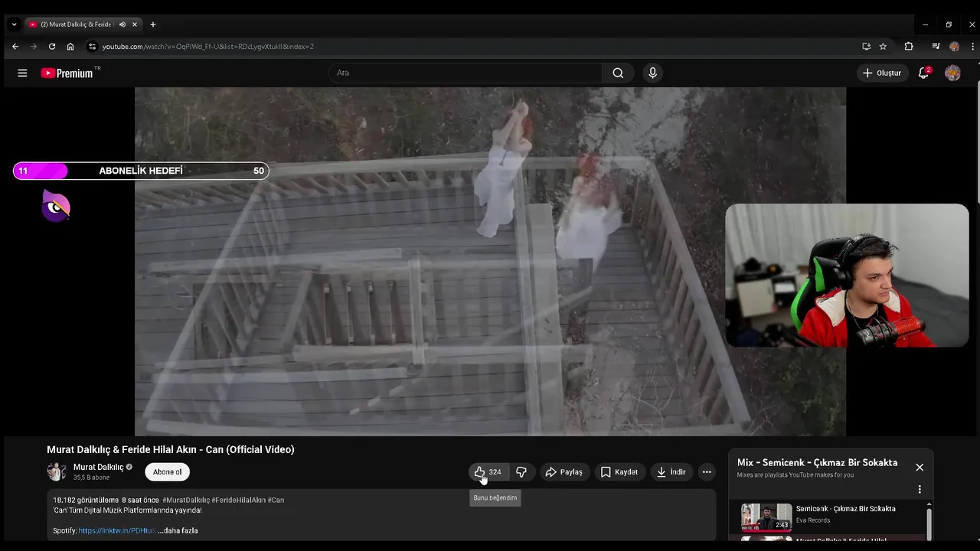This screenshot has height=551, width=980.
Task: Play Semicenk - Çıkmaz Bir Sokakta thumbnail
Action: click(x=766, y=517)
